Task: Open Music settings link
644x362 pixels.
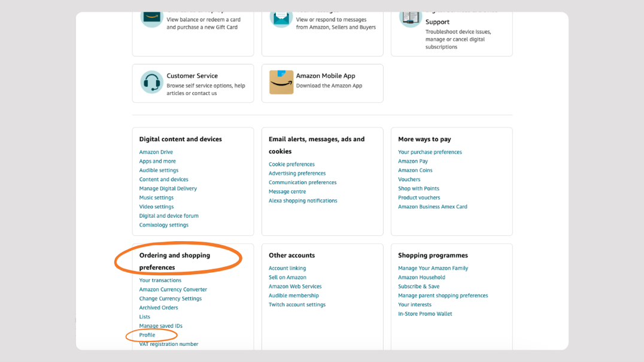Action: coord(156,197)
